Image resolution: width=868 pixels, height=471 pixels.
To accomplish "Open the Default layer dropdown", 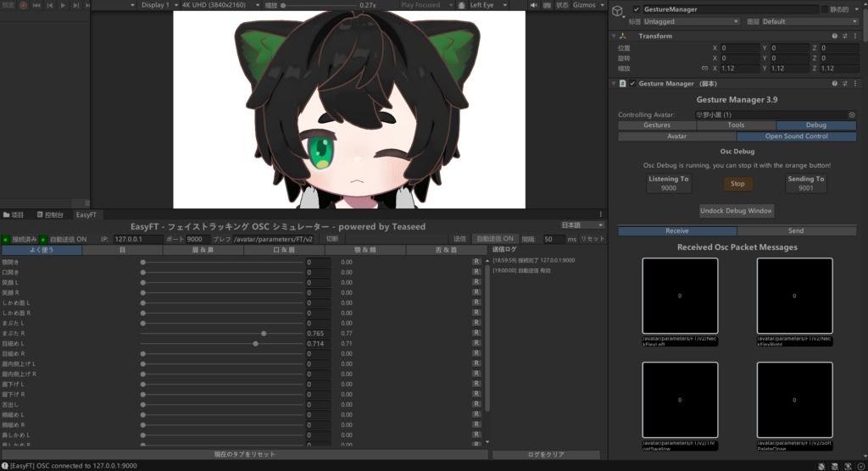I will [x=810, y=21].
